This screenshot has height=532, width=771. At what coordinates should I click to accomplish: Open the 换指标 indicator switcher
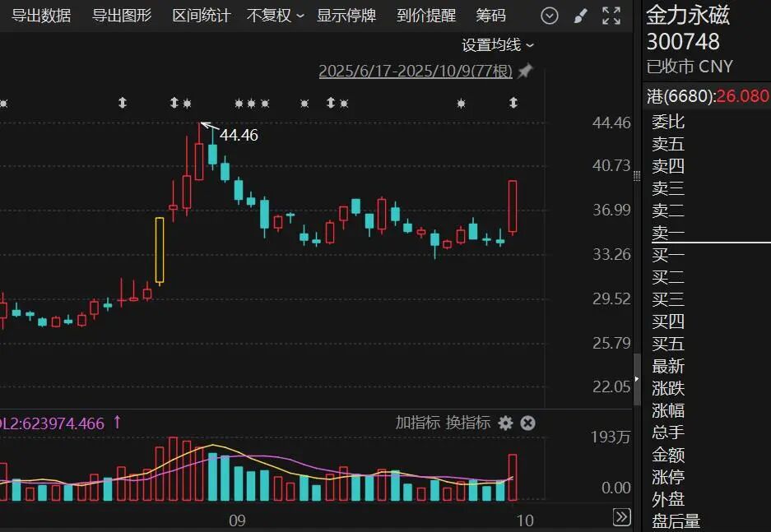tap(467, 423)
